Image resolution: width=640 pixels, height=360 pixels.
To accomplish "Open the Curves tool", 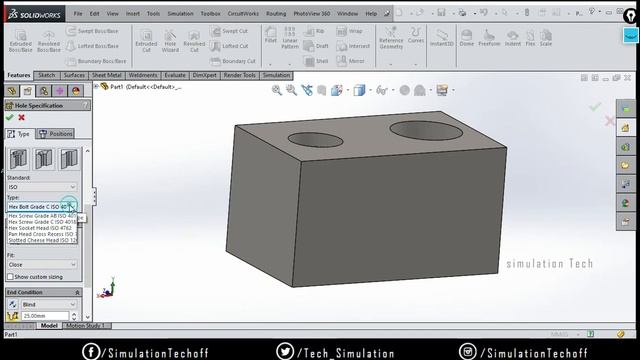I will [416, 35].
